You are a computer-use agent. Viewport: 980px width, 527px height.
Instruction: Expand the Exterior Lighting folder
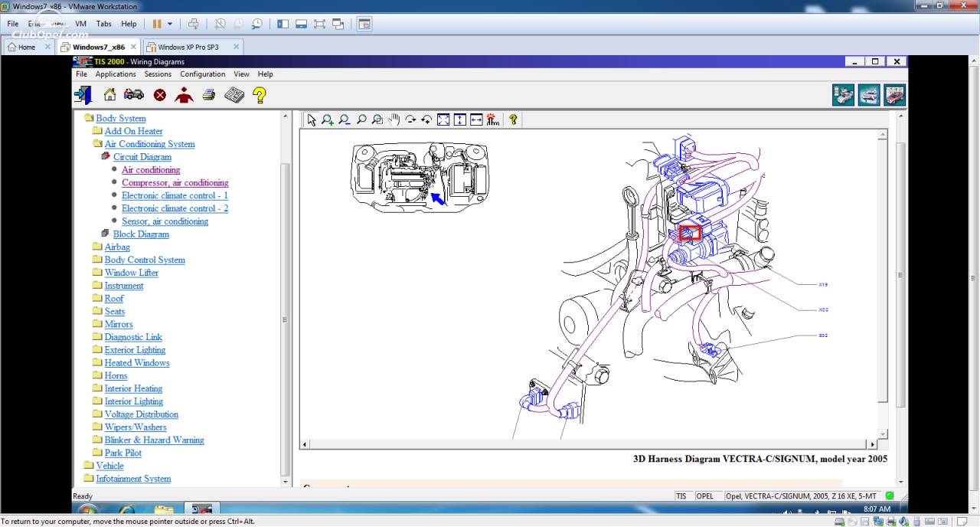coord(135,350)
